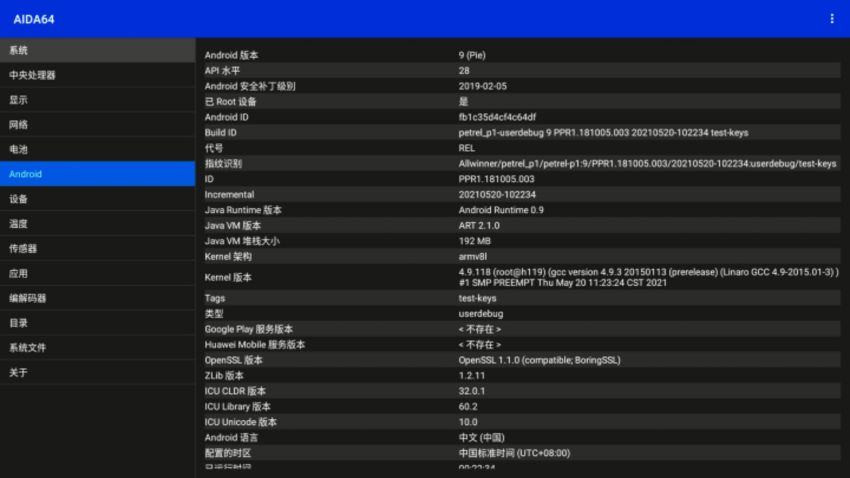Screen dimensions: 850x478
Task: Select ZLib 版本 value 1.2.11
Action: click(472, 376)
